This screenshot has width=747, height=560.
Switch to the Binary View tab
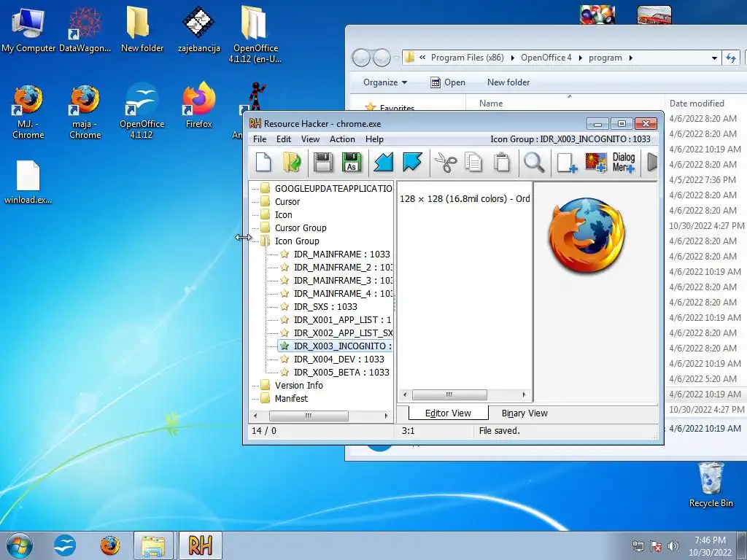[525, 413]
